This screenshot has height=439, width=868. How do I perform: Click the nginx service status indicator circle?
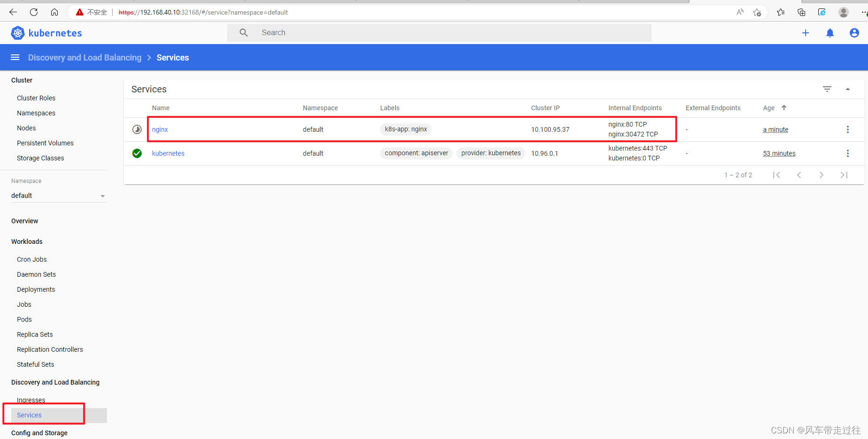137,129
